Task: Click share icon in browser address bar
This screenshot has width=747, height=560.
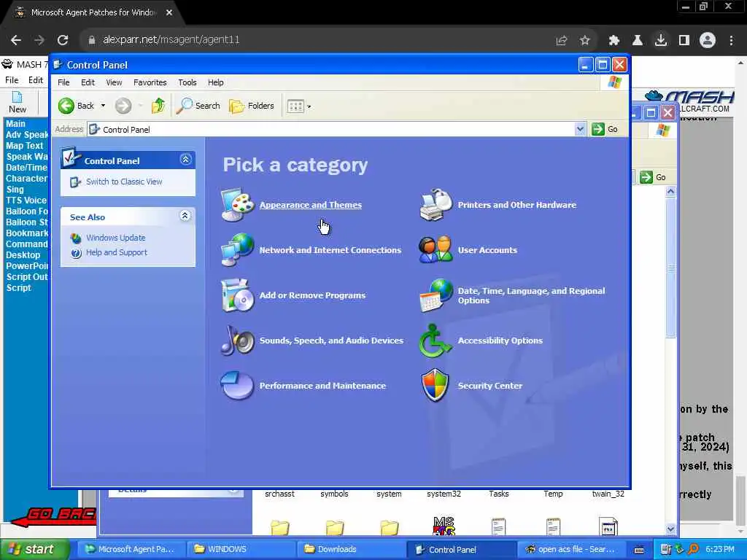Action: point(561,41)
